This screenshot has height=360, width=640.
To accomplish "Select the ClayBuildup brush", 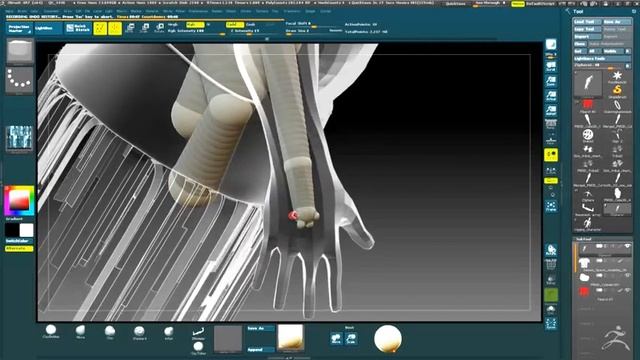I will coord(51,331).
